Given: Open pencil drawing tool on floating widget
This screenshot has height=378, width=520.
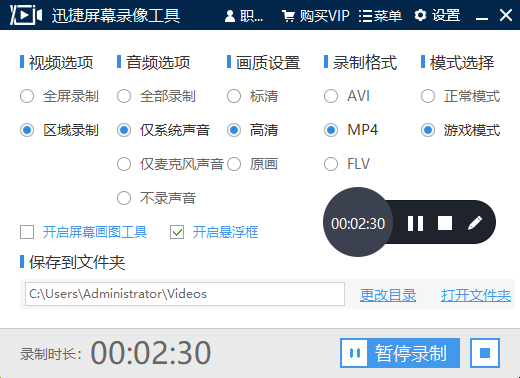Looking at the screenshot, I should click(x=475, y=223).
